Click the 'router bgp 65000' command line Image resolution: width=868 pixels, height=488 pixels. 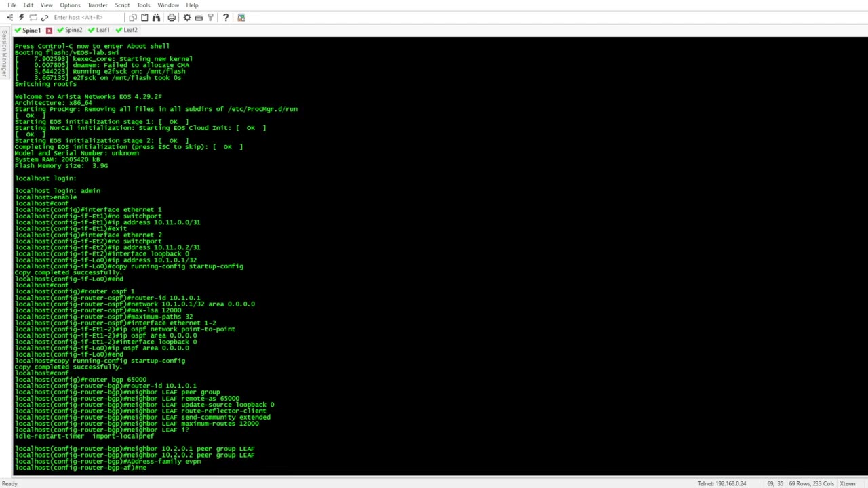(x=81, y=380)
